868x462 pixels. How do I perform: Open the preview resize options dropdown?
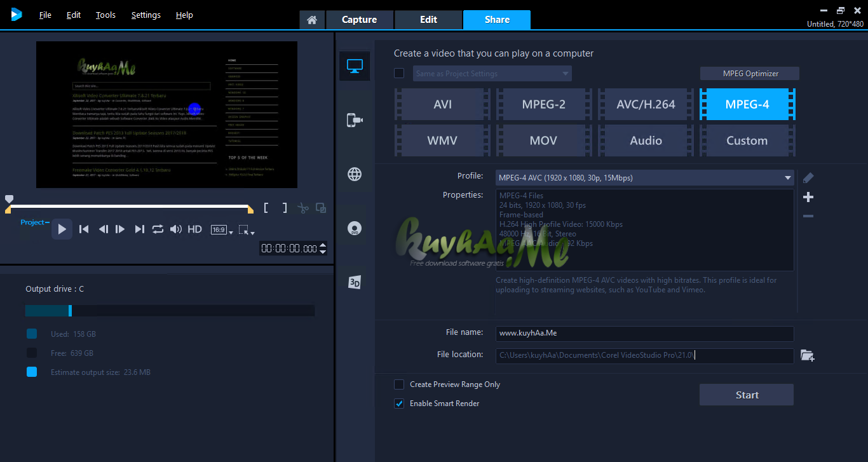(247, 230)
